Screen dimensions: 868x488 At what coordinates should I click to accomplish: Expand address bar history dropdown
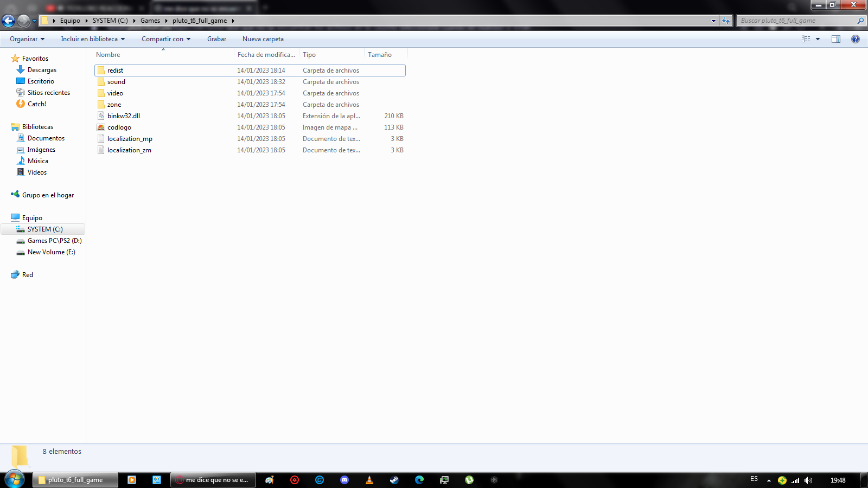point(713,21)
